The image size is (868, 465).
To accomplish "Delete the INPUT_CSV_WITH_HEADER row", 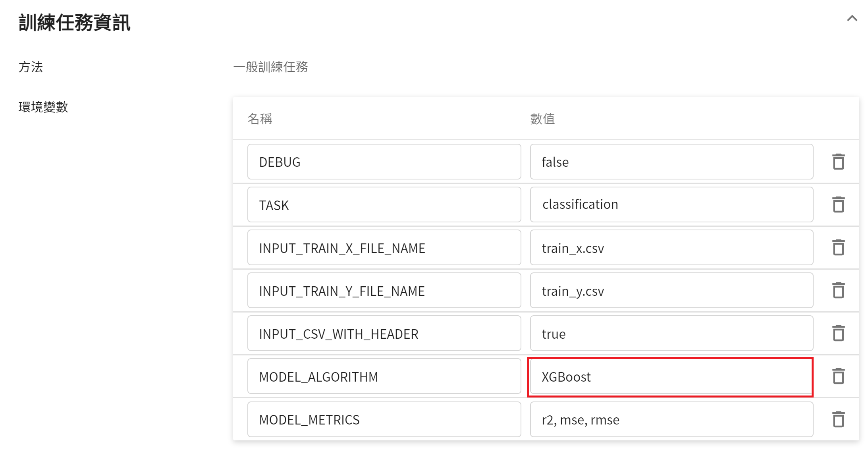I will [x=838, y=333].
